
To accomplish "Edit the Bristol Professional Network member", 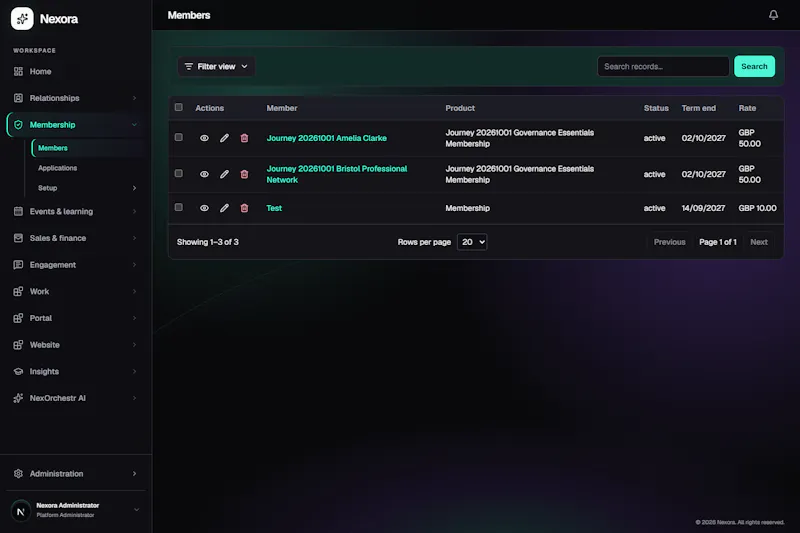I will click(224, 174).
